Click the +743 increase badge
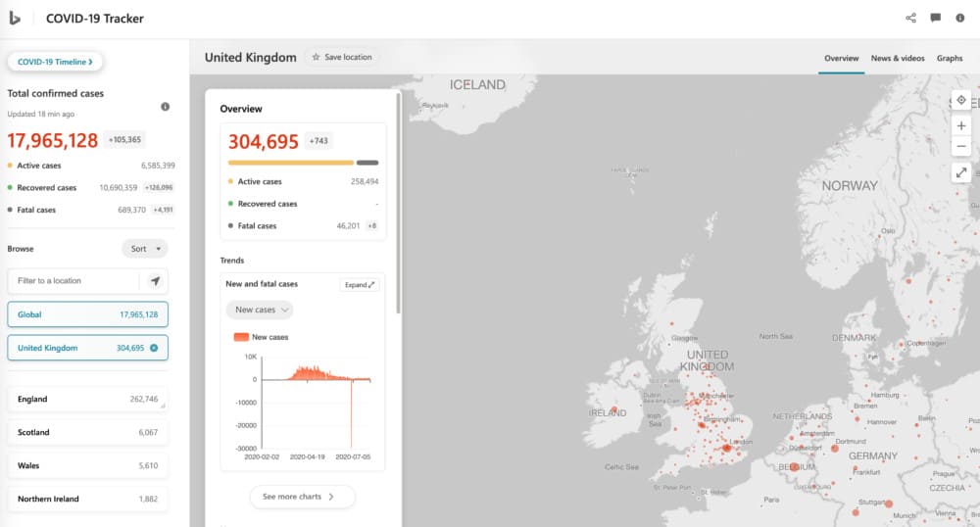 pos(318,141)
